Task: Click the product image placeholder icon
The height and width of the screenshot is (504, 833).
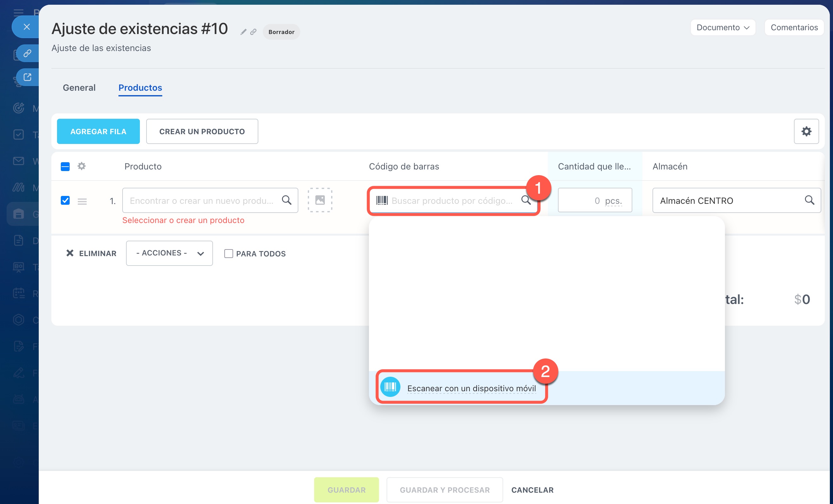Action: [x=320, y=200]
